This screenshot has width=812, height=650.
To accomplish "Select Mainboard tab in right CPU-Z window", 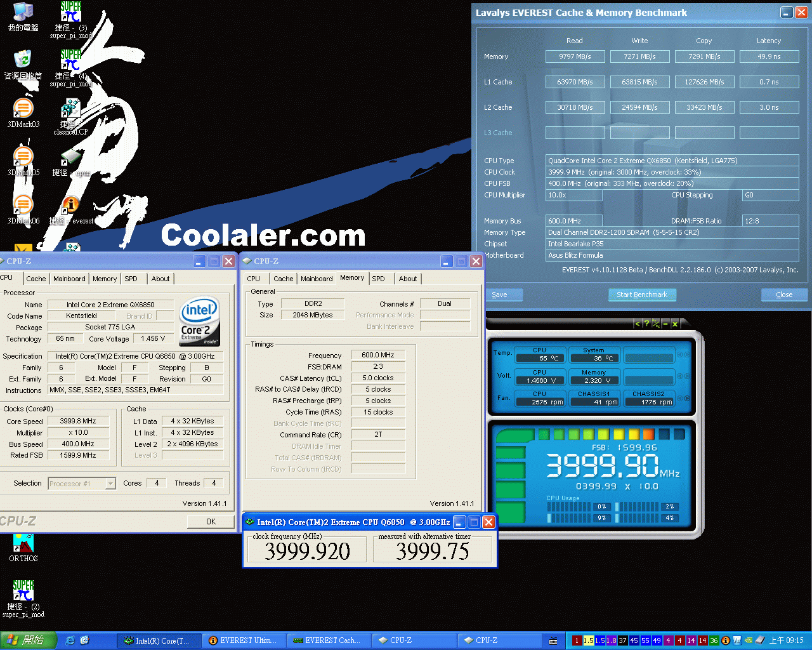I will pyautogui.click(x=317, y=279).
